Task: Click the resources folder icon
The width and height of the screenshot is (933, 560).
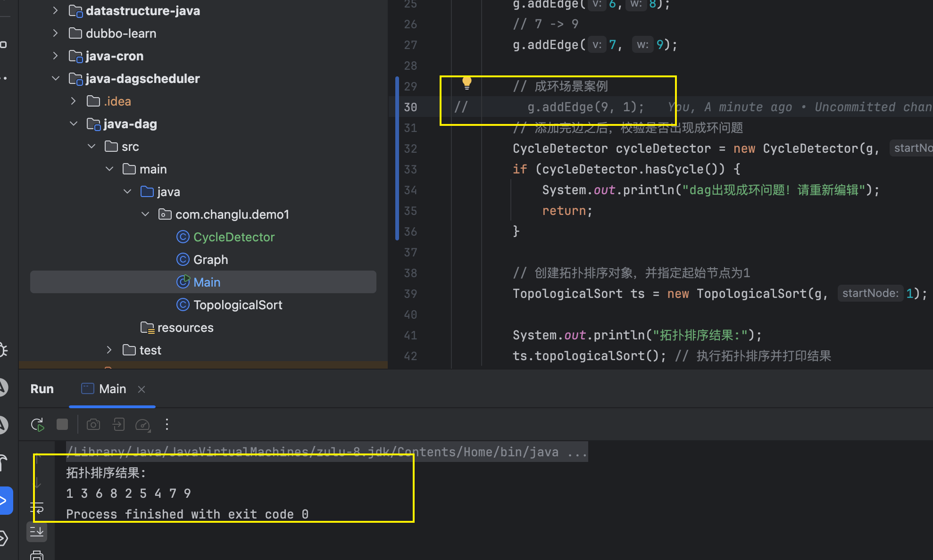Action: pos(148,327)
